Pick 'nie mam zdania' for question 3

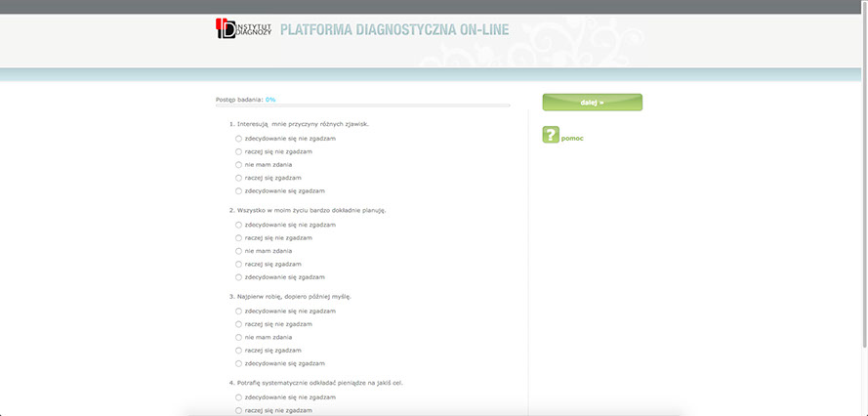pos(238,337)
